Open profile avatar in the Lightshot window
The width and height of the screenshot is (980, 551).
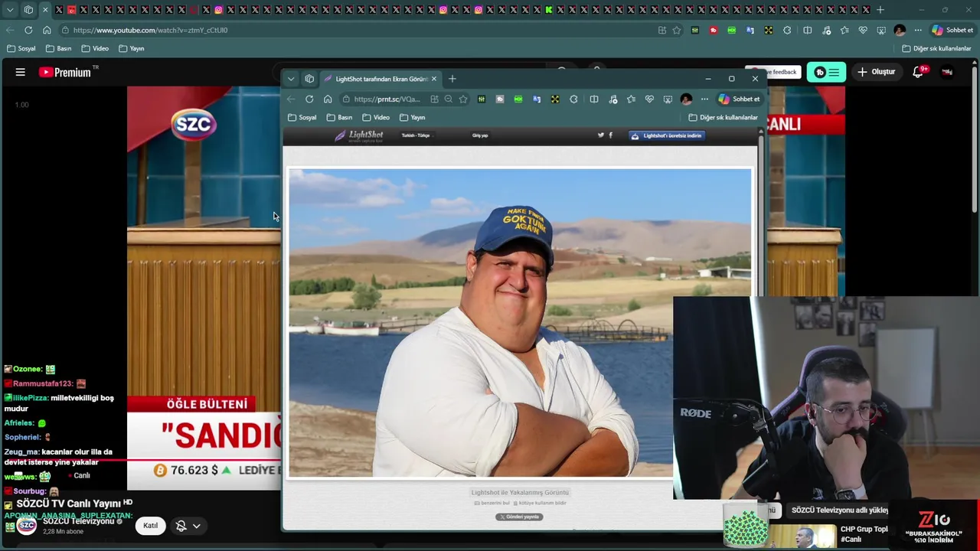tap(686, 99)
